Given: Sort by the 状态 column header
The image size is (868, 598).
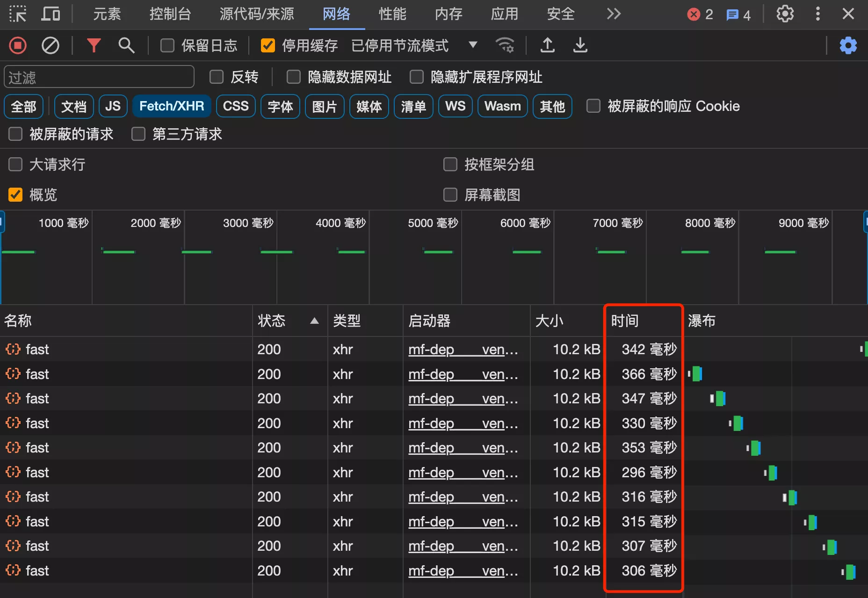Looking at the screenshot, I should click(x=289, y=321).
